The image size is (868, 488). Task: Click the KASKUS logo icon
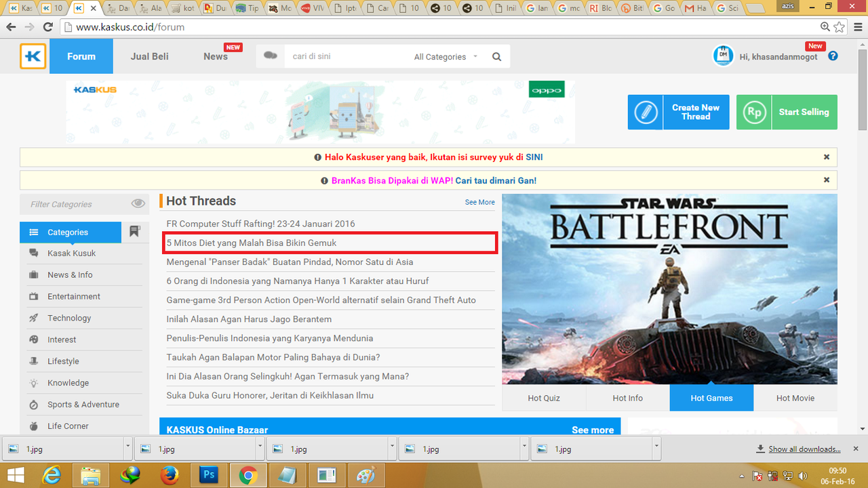click(x=33, y=56)
